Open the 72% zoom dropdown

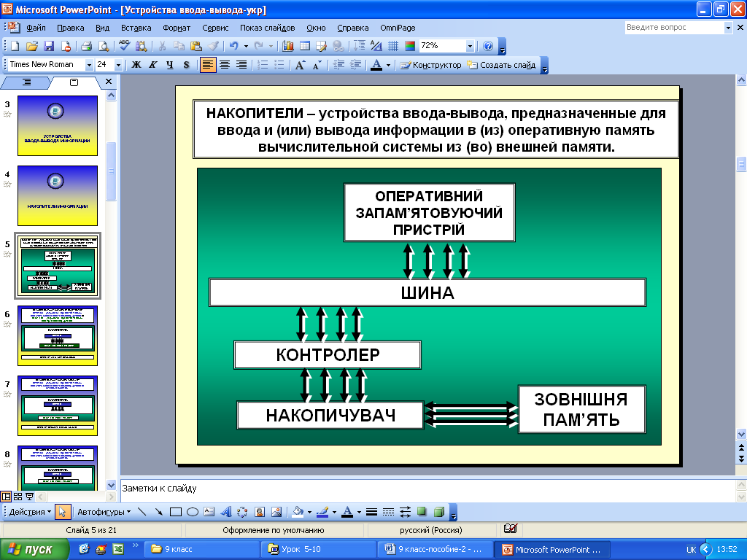(471, 46)
